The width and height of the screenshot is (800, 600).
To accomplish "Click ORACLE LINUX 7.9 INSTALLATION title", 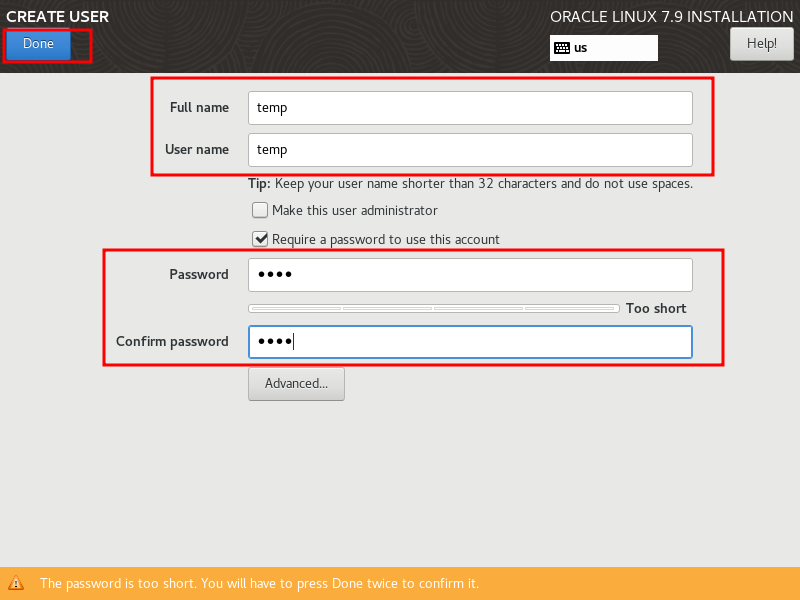I will coord(671,17).
